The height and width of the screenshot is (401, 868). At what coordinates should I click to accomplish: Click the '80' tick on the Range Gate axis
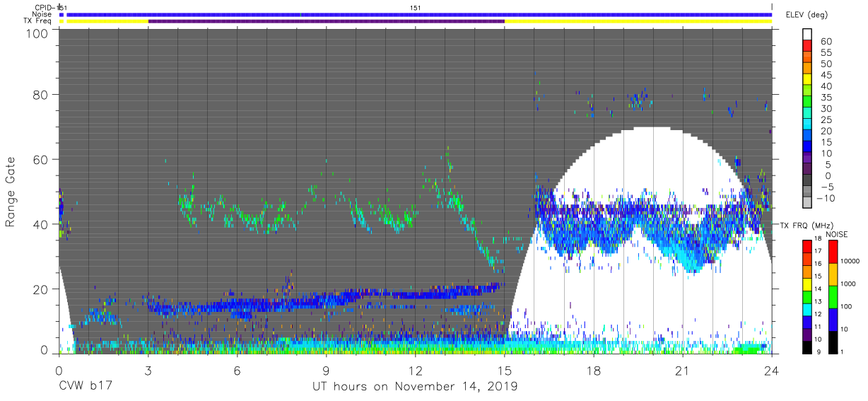[x=41, y=95]
